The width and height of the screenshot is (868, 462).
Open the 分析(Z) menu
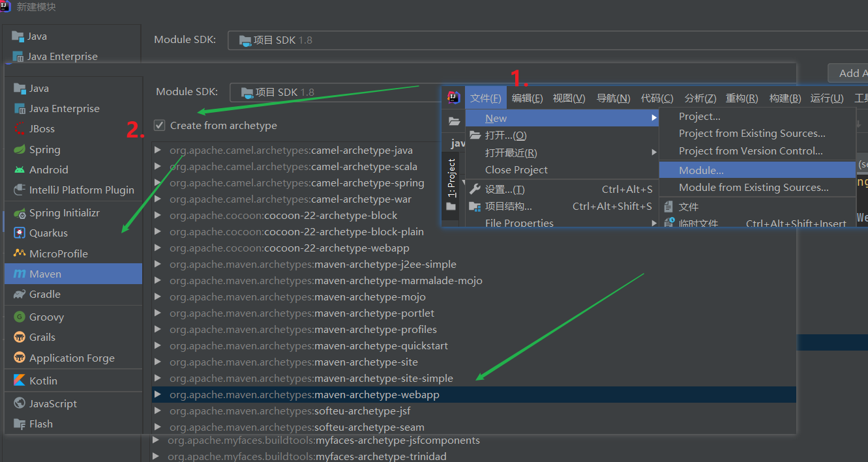tap(700, 98)
